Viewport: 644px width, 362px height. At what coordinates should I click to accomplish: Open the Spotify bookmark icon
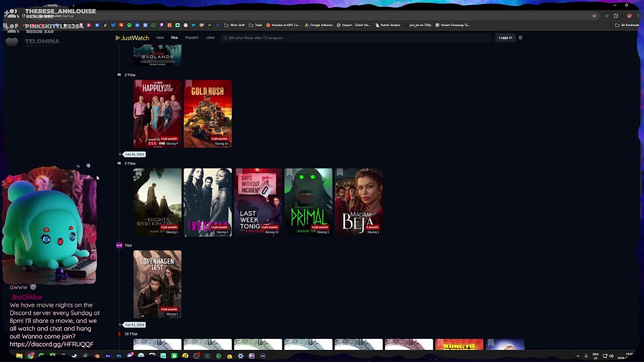pyautogui.click(x=129, y=25)
